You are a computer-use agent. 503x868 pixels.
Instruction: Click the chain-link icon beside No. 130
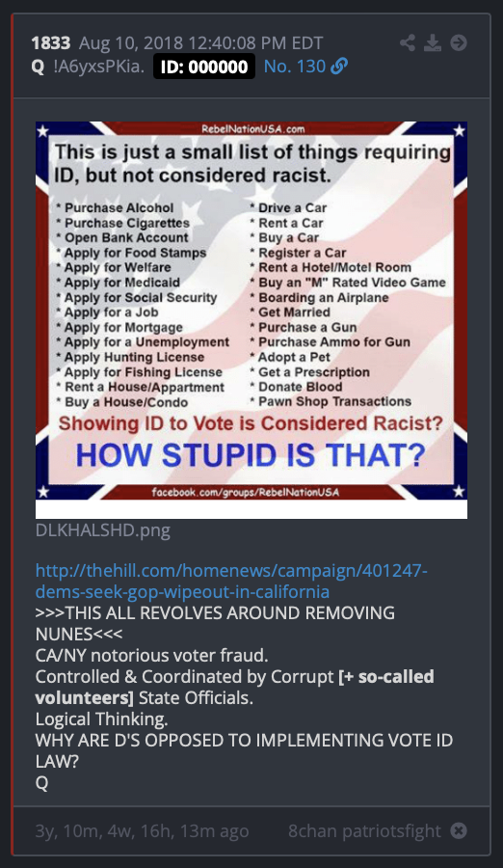(x=338, y=67)
